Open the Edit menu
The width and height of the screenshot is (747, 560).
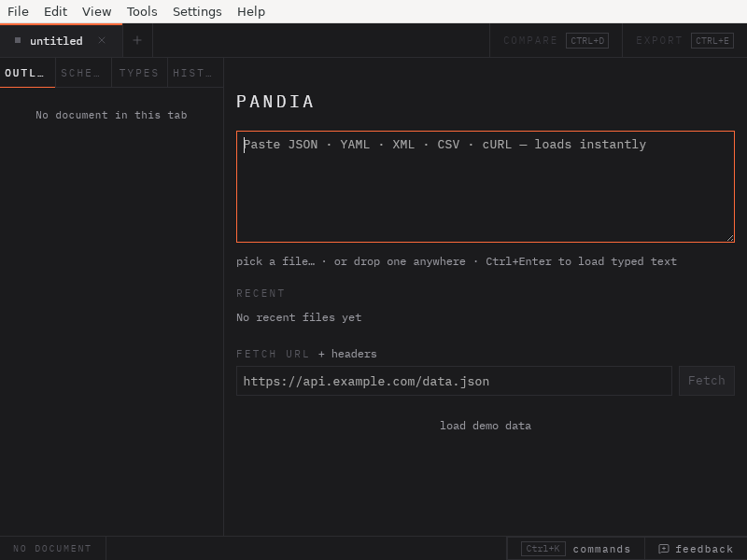(55, 11)
